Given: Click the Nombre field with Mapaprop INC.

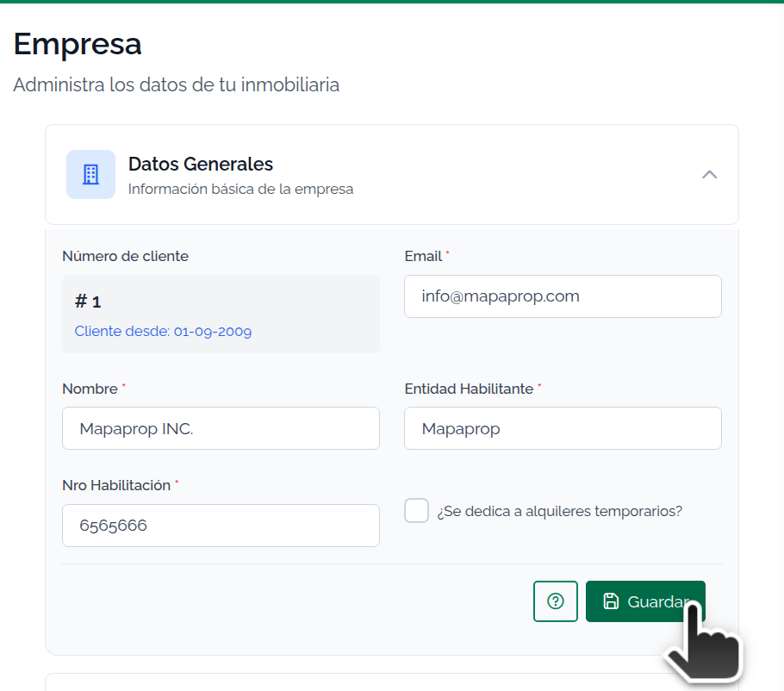Looking at the screenshot, I should pos(221,428).
